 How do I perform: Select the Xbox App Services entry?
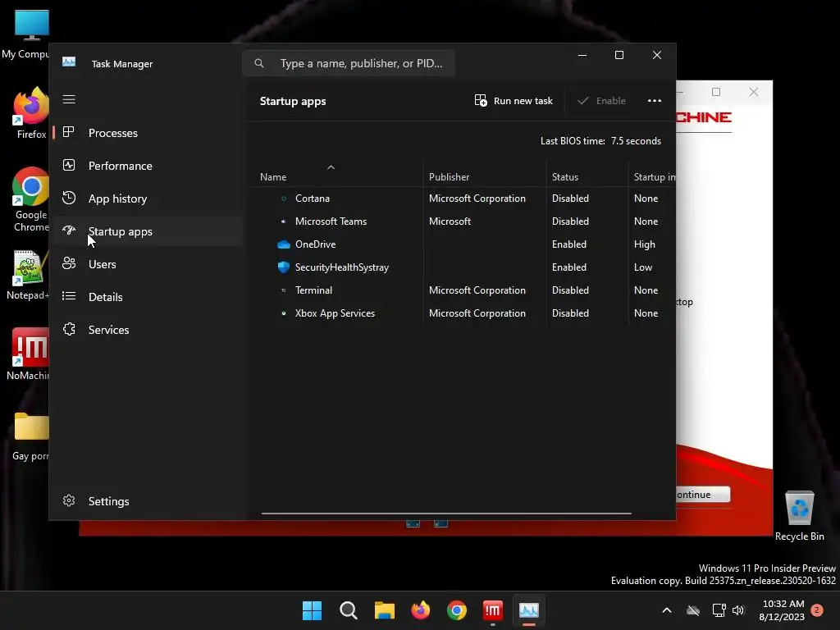(x=462, y=313)
